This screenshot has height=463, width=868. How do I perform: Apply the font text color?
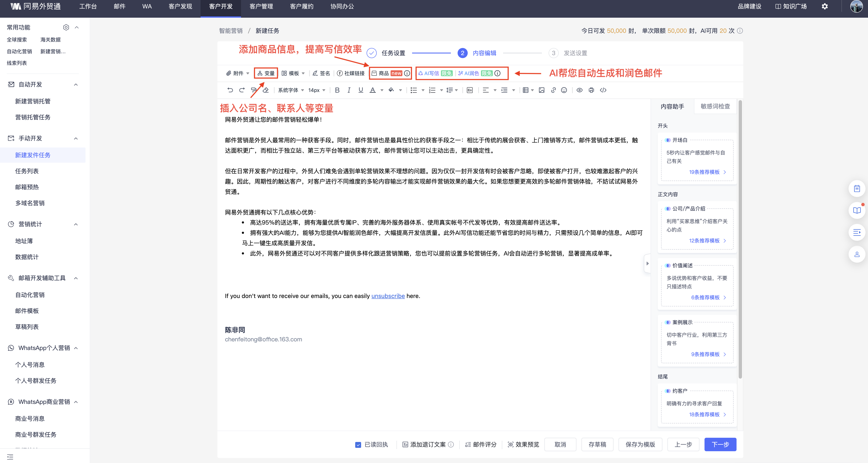point(372,90)
